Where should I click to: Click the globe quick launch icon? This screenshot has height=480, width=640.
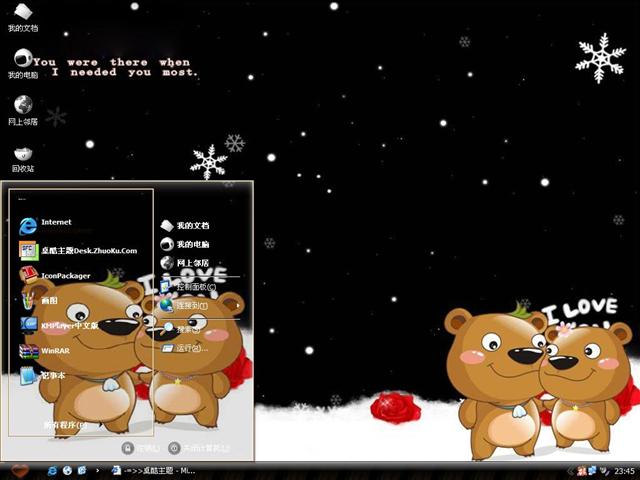point(67,471)
